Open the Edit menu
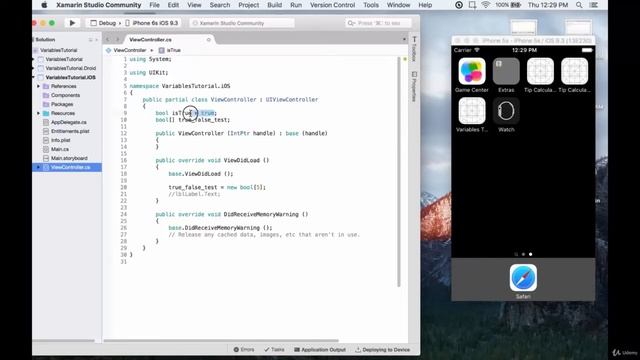Screen dimensions: 640x360 (x=173, y=5)
